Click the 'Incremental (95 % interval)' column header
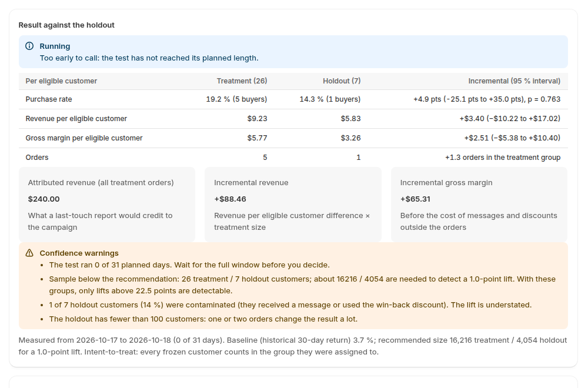Viewport: 588px width, 388px height. tap(514, 81)
